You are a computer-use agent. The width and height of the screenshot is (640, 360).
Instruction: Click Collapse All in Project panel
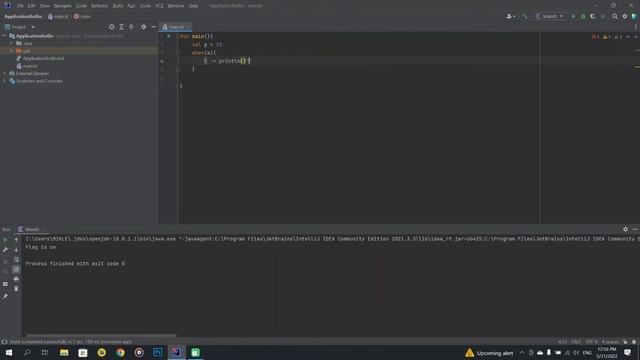[x=131, y=27]
